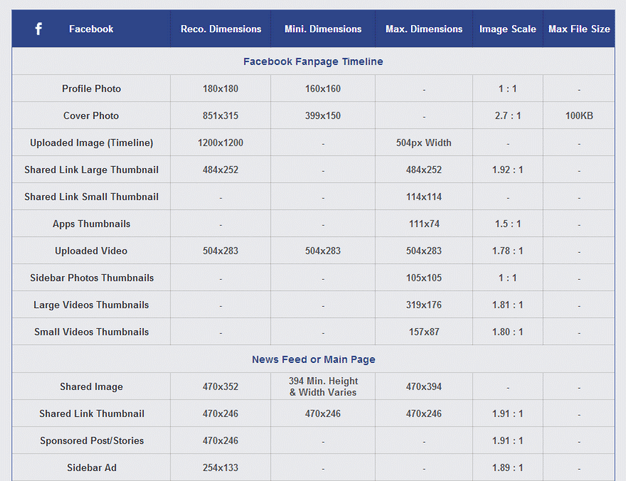Click Reco. Dimensions 504x283 in Uploaded Video row
This screenshot has height=481, width=626.
[x=220, y=251]
